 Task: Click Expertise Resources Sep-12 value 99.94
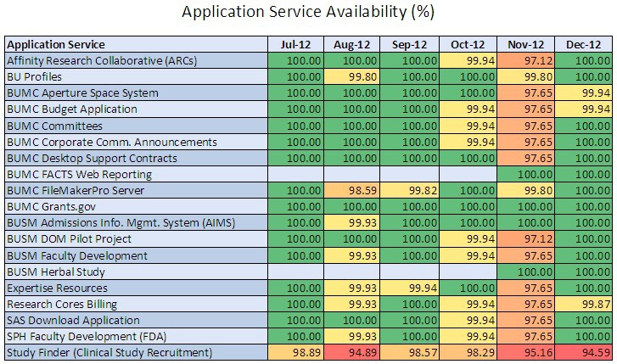point(409,288)
